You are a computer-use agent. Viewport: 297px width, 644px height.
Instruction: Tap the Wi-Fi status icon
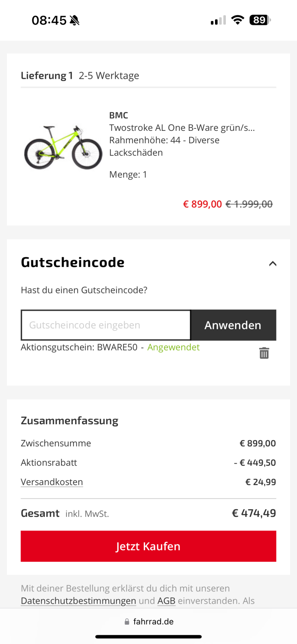pos(238,20)
